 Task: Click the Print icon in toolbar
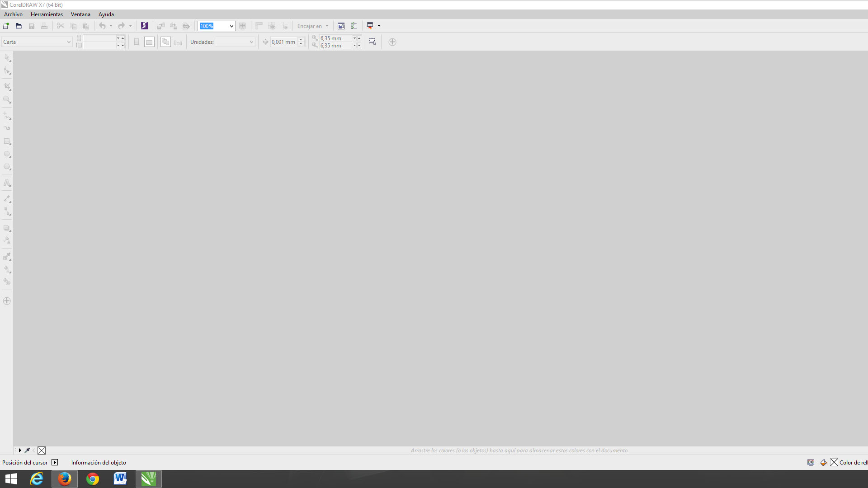coord(44,26)
